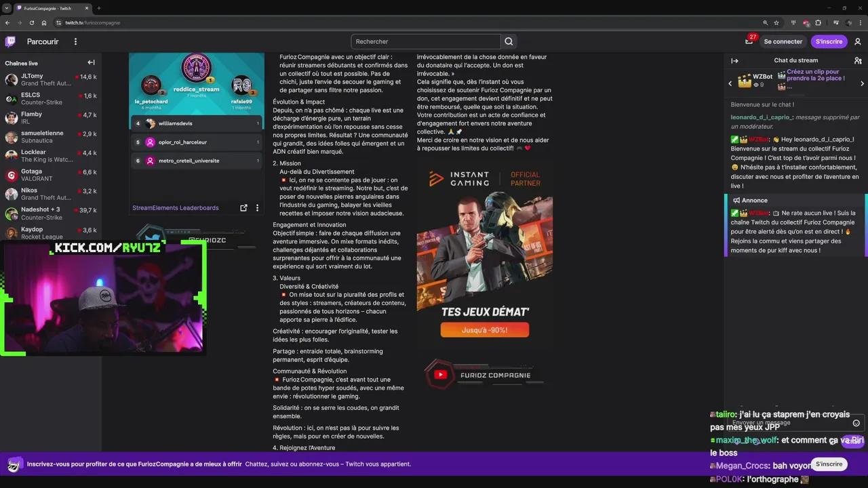Image resolution: width=868 pixels, height=488 pixels.
Task: Open leaderboard panel three-dot options
Action: tap(257, 208)
